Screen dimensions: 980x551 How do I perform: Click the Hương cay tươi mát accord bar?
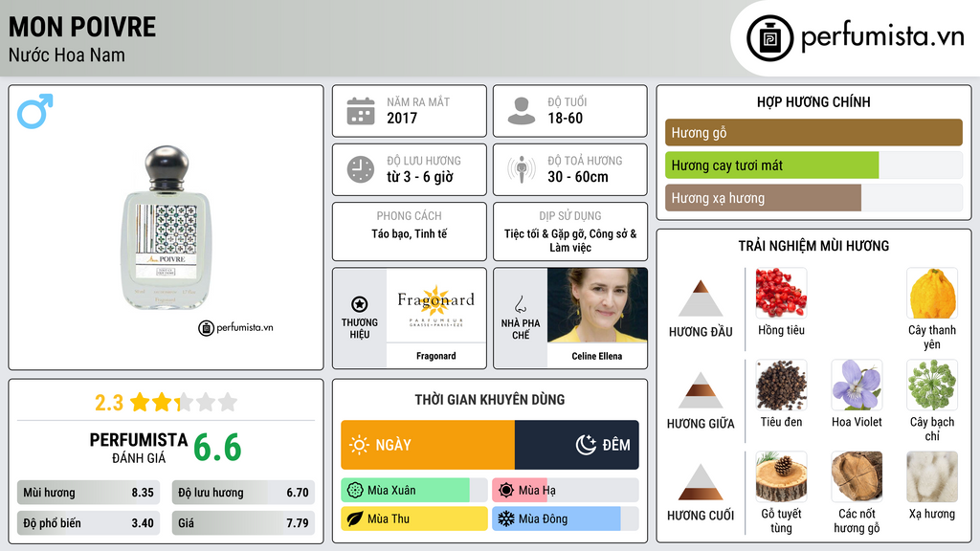pyautogui.click(x=813, y=165)
